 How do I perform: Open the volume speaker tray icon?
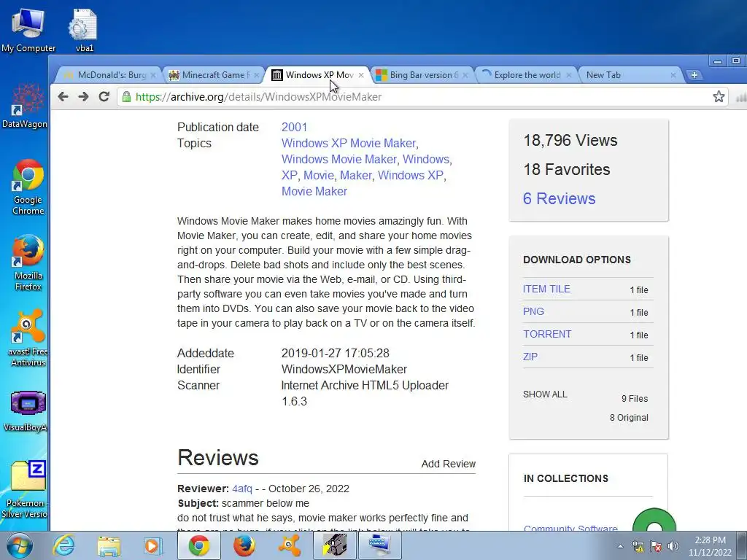[x=673, y=546]
